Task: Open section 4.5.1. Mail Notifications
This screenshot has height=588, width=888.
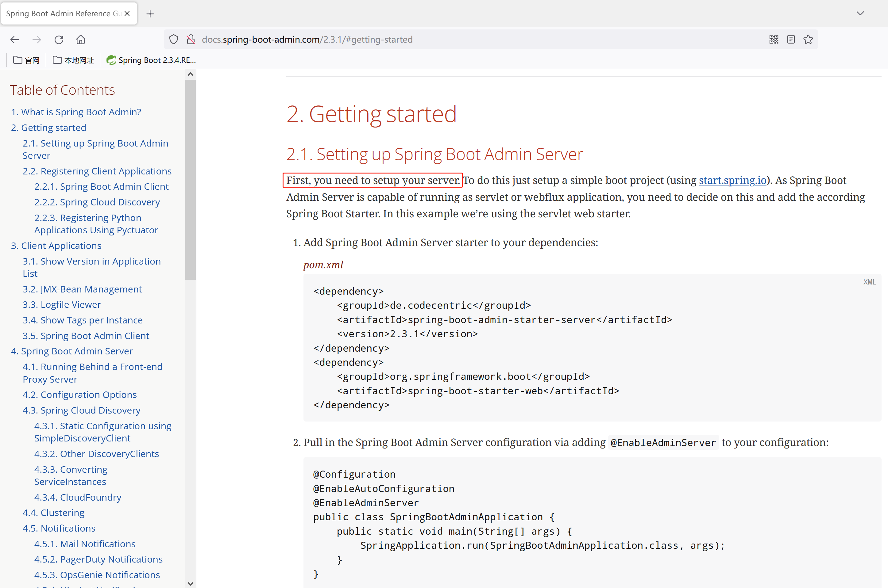Action: pyautogui.click(x=85, y=543)
